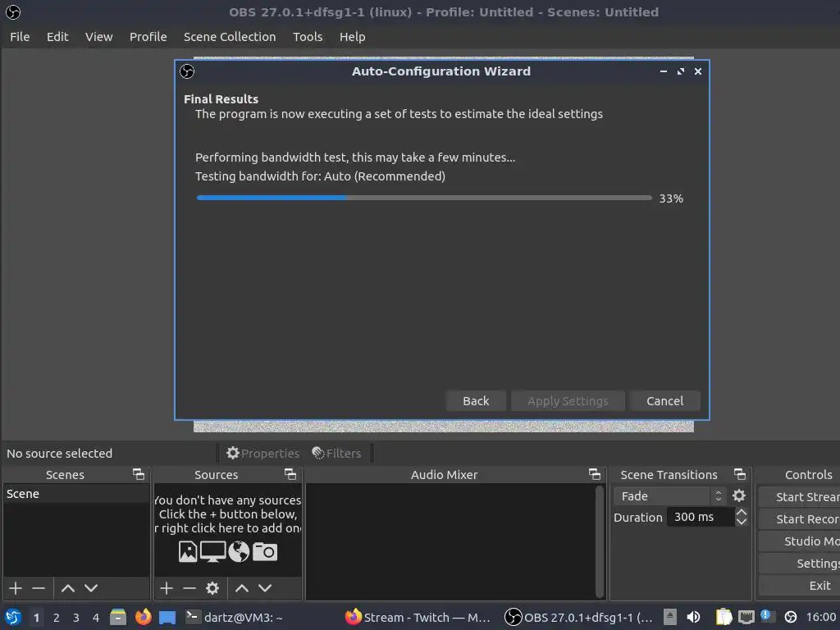Click Apply Settings in the wizard
Screen dimensions: 840x630
(568, 400)
